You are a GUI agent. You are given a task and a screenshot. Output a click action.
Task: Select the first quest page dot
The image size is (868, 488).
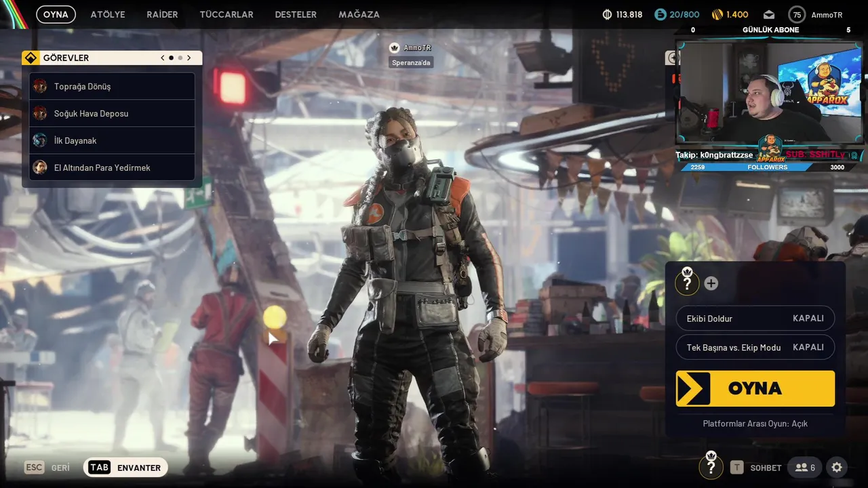(171, 58)
